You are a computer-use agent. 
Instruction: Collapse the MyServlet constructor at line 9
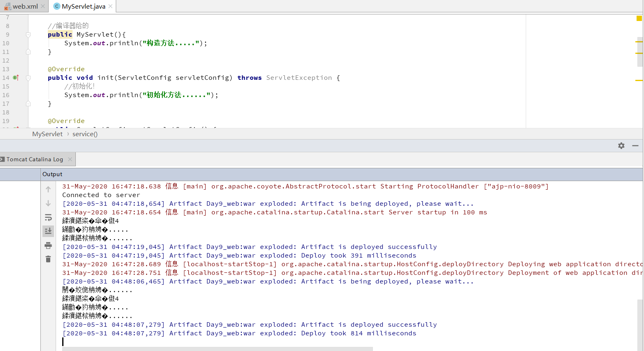click(x=28, y=35)
